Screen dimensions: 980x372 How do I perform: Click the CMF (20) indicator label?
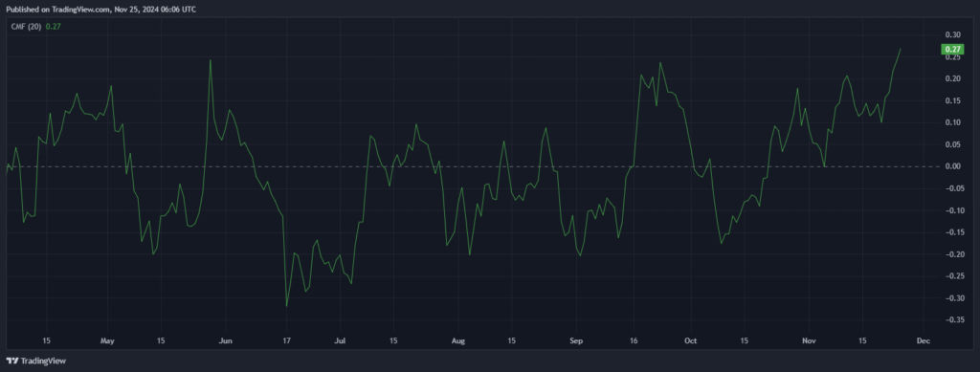click(26, 27)
